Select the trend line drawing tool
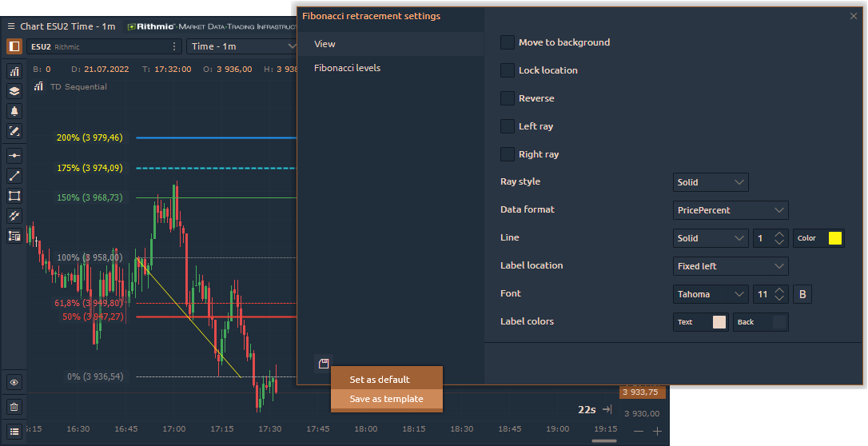The height and width of the screenshot is (446, 868). click(14, 176)
